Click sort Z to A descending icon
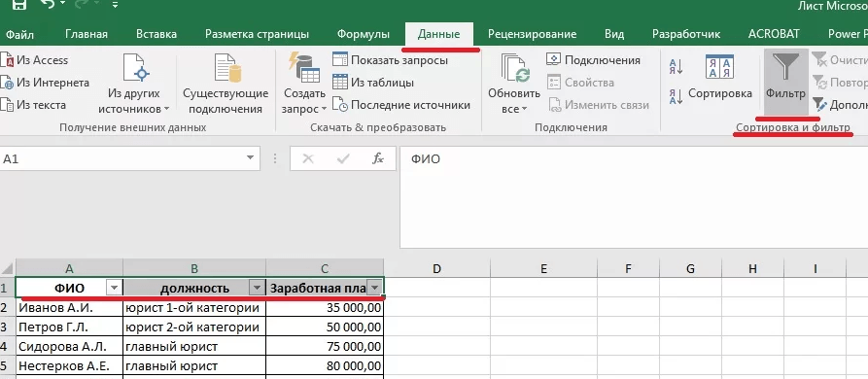The image size is (868, 379). click(x=676, y=97)
